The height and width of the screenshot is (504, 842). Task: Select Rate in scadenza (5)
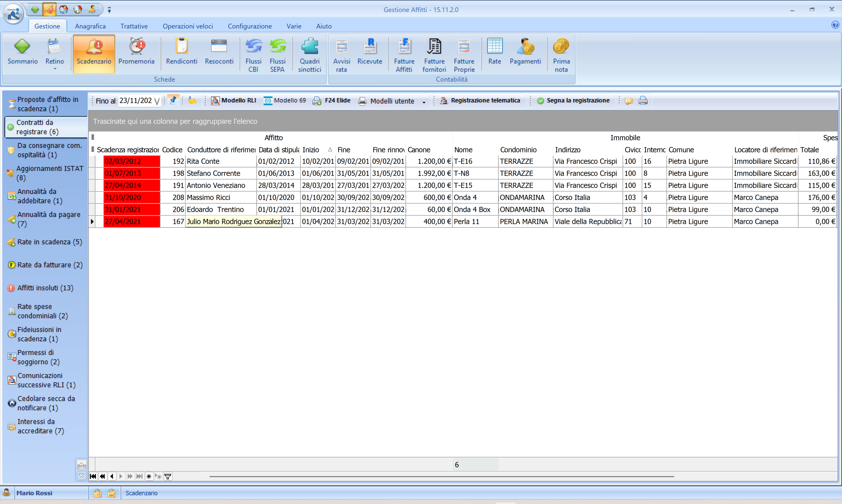click(x=46, y=242)
